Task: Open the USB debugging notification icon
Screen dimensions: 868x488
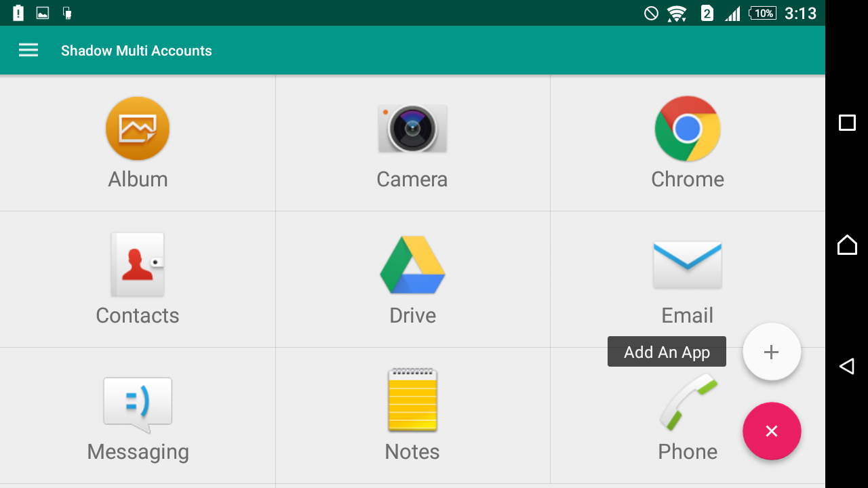Action: coord(67,13)
